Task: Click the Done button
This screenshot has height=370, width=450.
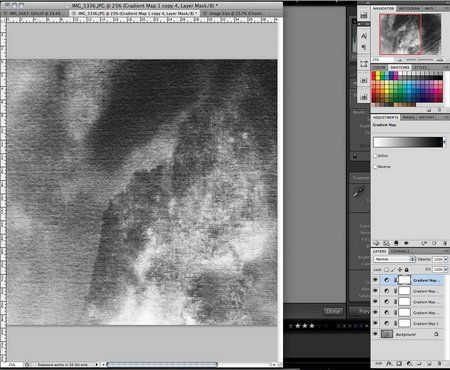Action: click(x=333, y=311)
